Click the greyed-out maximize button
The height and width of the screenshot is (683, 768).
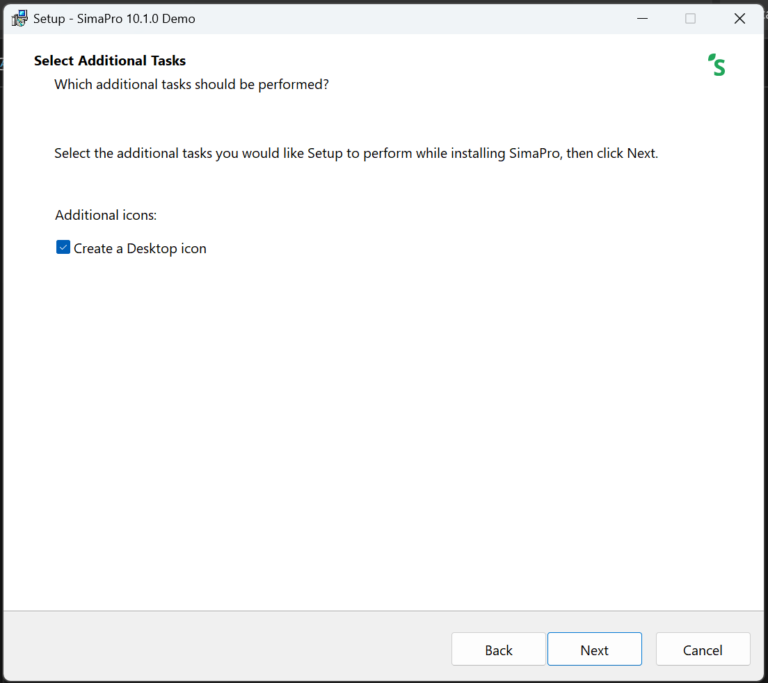click(690, 18)
